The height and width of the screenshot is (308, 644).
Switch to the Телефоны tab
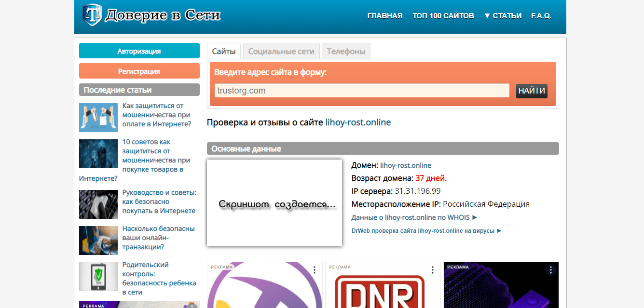[x=346, y=51]
